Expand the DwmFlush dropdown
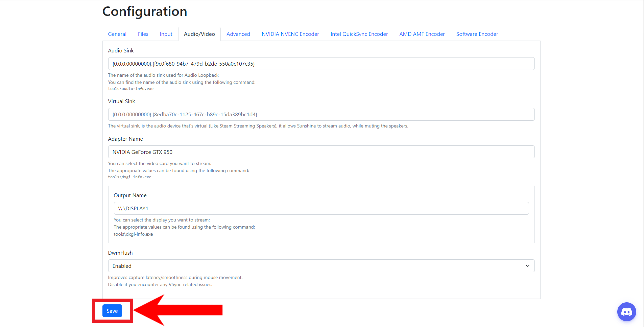This screenshot has height=327, width=644. [321, 266]
